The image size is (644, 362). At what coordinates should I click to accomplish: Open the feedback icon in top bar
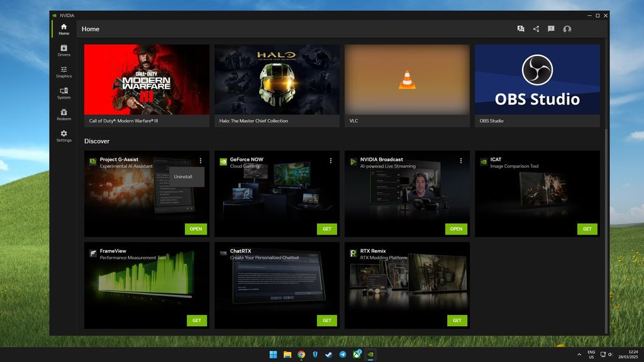tap(552, 29)
